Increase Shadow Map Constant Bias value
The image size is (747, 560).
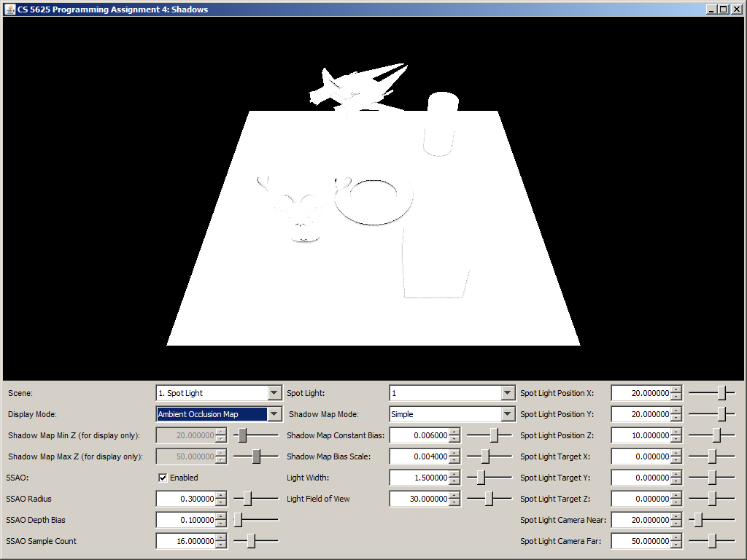(454, 432)
